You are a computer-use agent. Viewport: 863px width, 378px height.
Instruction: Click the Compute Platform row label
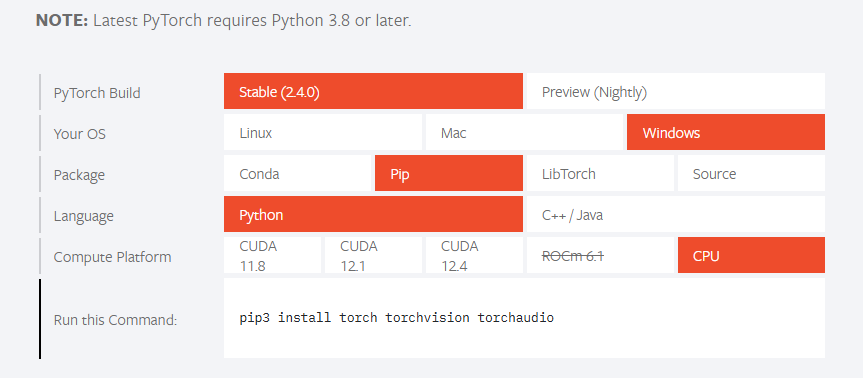click(x=112, y=257)
